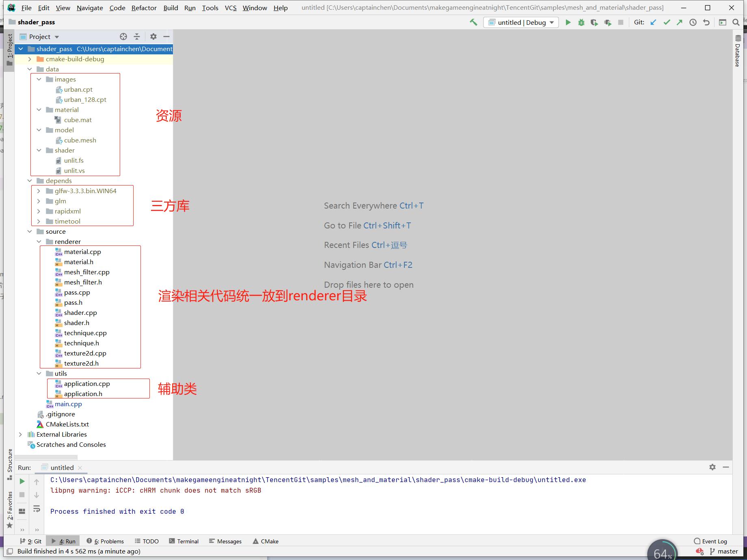Screen dimensions: 747x560
Task: Open the untitled | Debug configuration dropdown
Action: (521, 22)
